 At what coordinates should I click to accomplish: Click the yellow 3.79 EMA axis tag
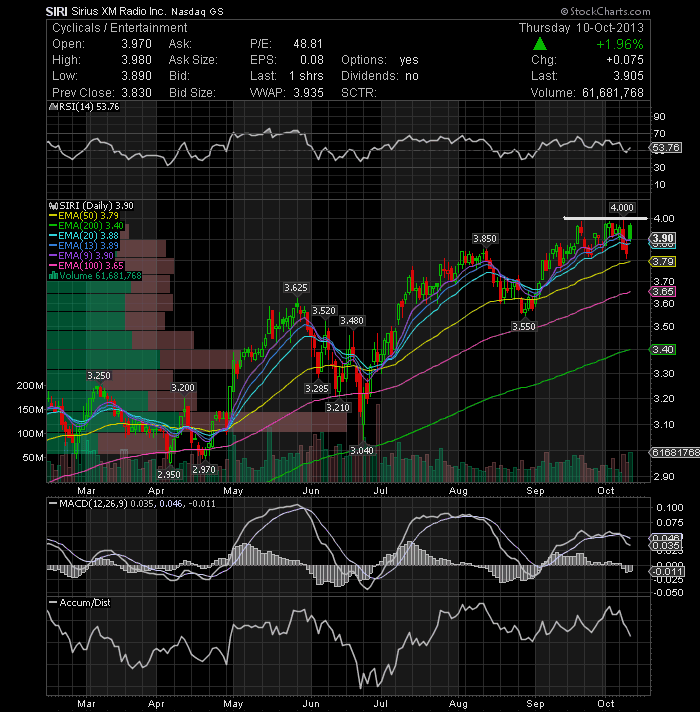pos(663,262)
